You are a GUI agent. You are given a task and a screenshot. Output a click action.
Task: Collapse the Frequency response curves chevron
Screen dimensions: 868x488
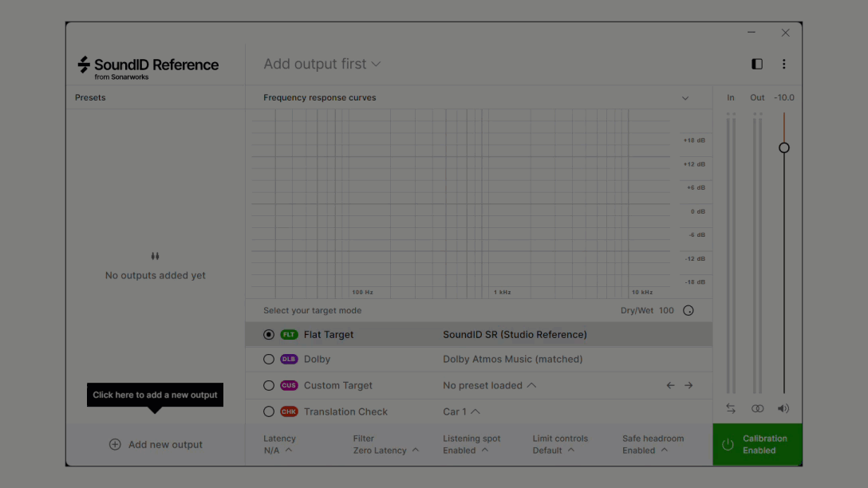685,98
